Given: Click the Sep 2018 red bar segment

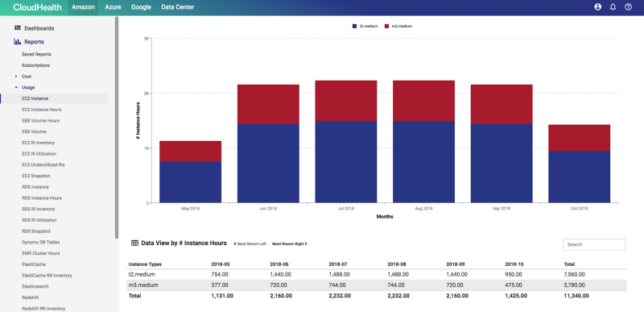Looking at the screenshot, I should [502, 105].
